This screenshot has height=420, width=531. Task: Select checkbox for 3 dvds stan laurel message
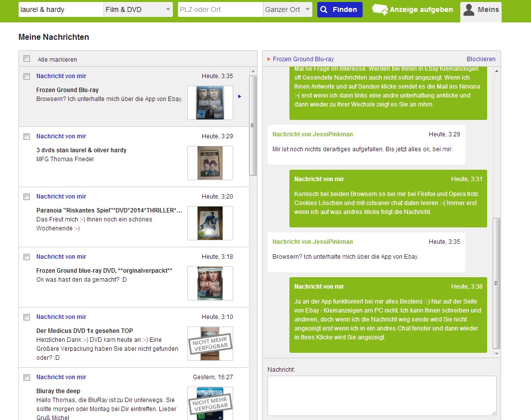pos(27,137)
